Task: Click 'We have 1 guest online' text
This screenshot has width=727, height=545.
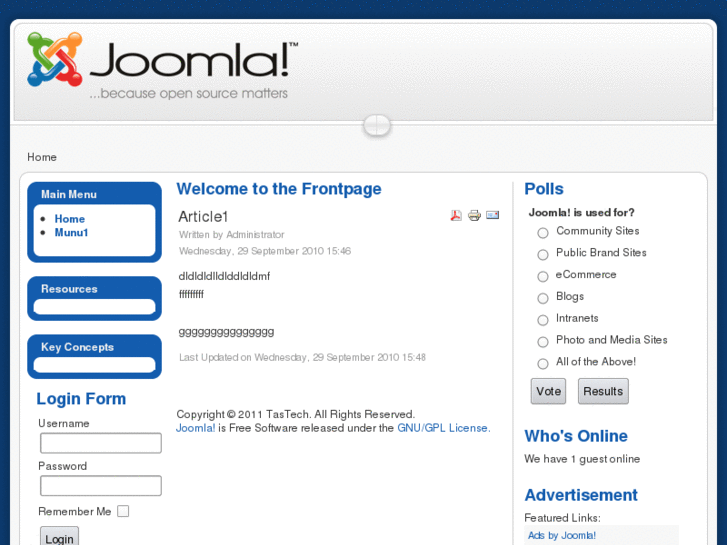Action: point(582,459)
